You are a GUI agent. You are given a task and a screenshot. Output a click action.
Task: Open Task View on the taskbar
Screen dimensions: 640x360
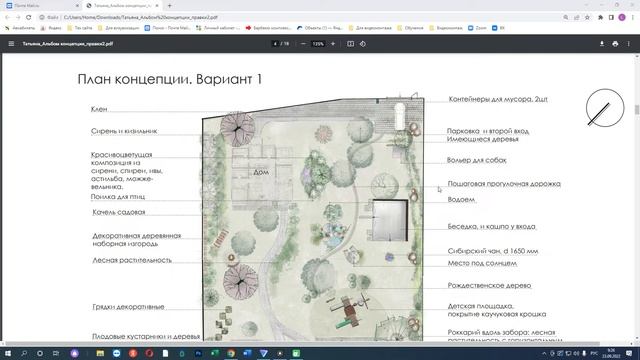pos(56,353)
